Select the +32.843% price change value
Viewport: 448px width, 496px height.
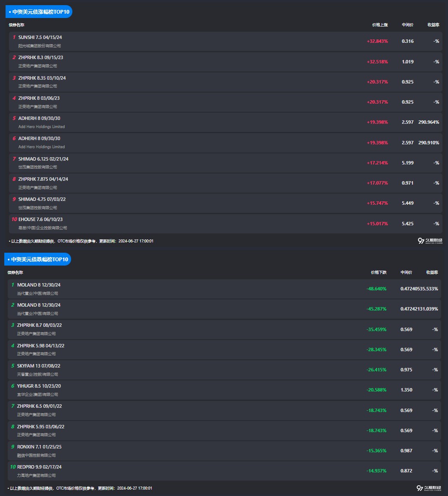point(377,41)
